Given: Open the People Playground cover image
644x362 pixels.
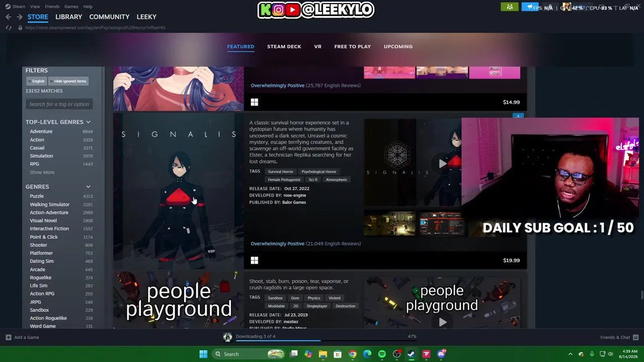Looking at the screenshot, I should pyautogui.click(x=178, y=301).
